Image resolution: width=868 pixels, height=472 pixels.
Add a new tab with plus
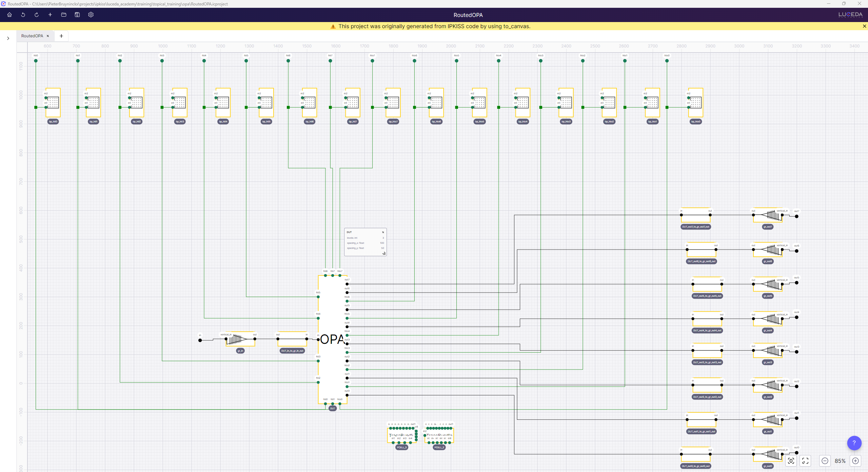coord(61,36)
